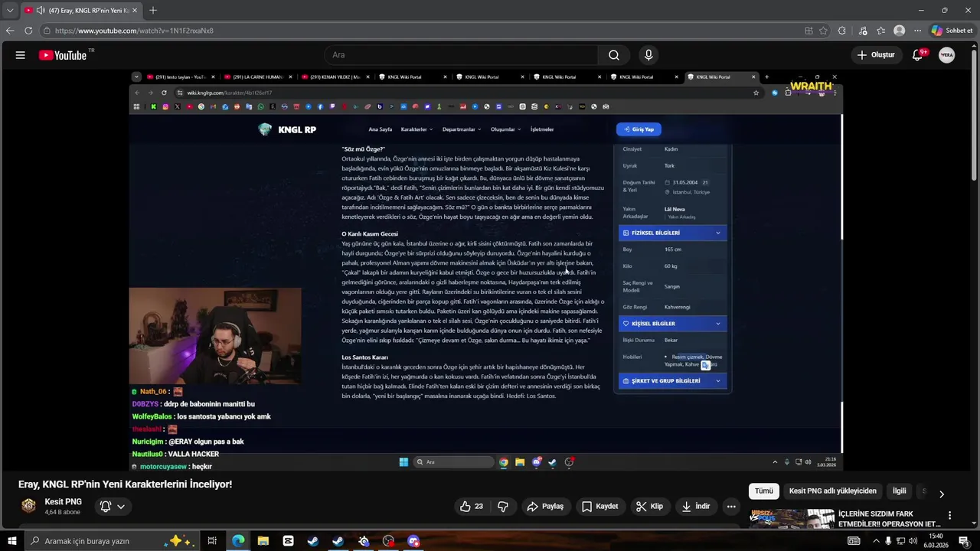The image size is (980, 551).
Task: Open Departmanlar dropdown in KNGL RP navbar
Action: click(462, 129)
